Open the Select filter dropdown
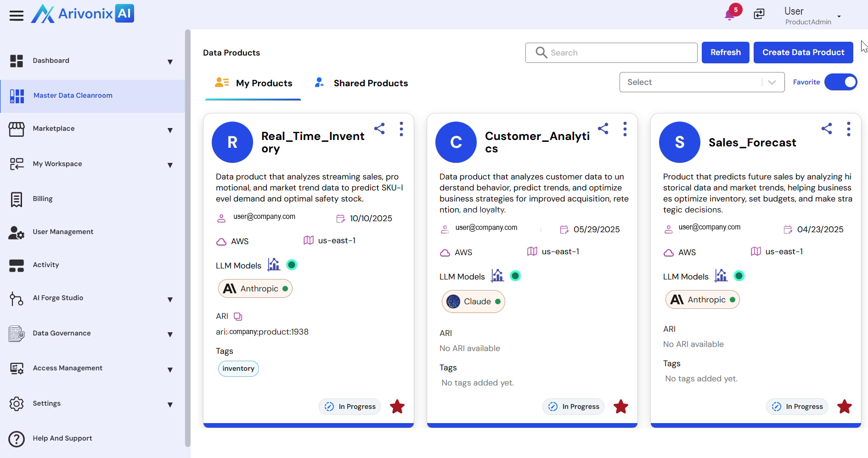The height and width of the screenshot is (458, 868). pyautogui.click(x=702, y=82)
